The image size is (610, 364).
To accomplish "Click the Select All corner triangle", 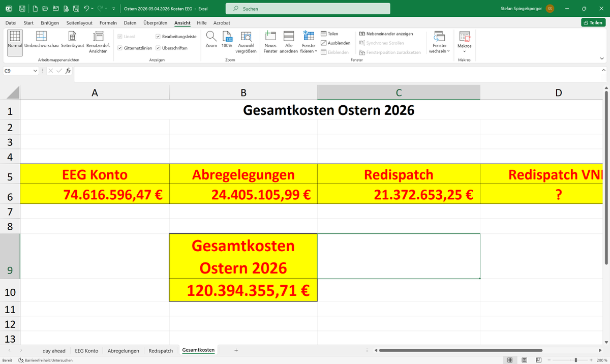I will pos(12,93).
